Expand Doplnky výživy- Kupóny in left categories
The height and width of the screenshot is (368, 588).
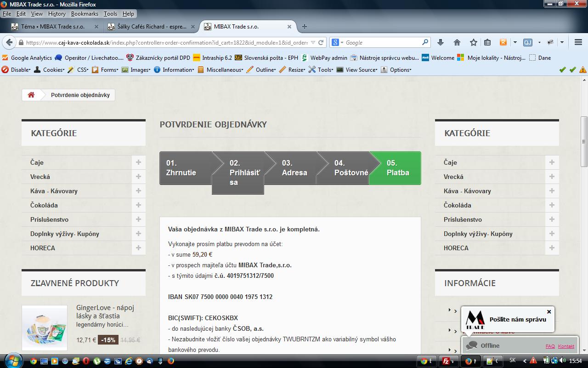click(138, 234)
